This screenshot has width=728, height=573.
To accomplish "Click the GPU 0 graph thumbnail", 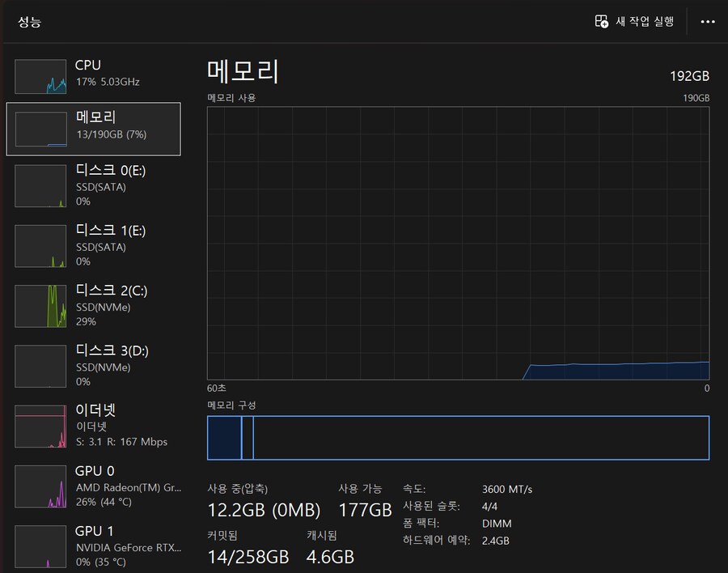I will click(40, 486).
